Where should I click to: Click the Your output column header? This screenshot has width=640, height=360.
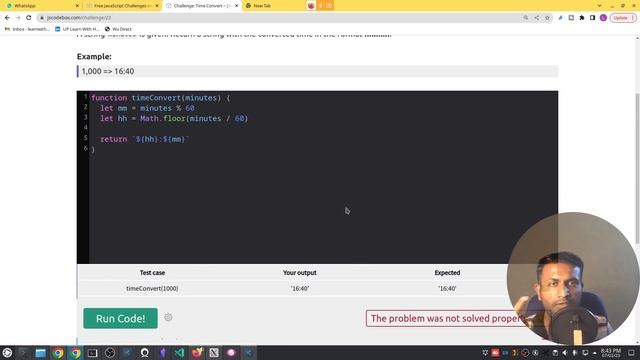coord(300,273)
